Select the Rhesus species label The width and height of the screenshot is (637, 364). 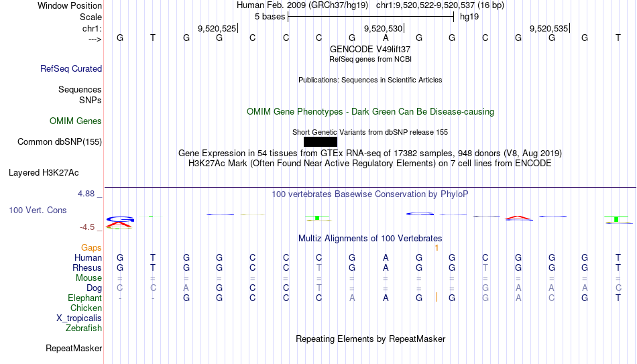point(87,267)
